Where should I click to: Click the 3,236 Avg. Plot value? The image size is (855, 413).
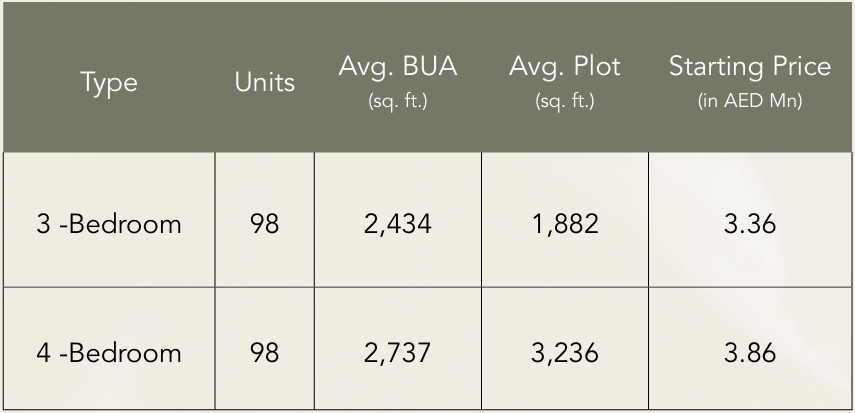pyautogui.click(x=564, y=352)
